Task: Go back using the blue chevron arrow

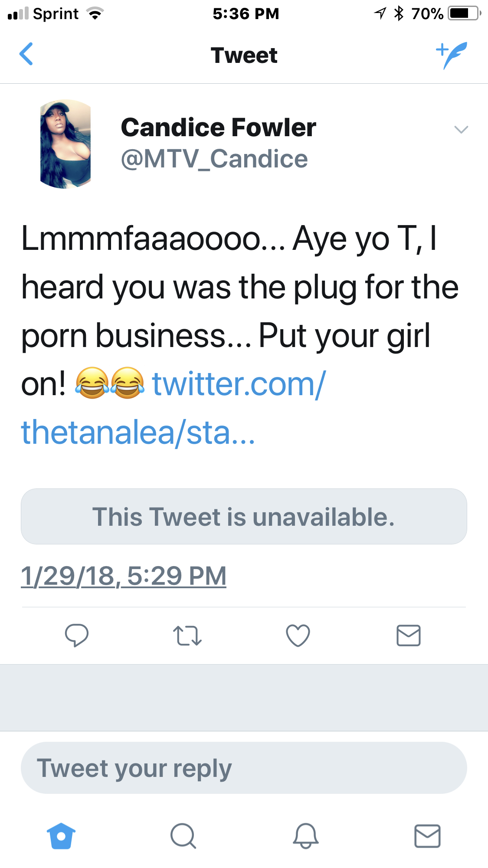Action: pyautogui.click(x=26, y=54)
